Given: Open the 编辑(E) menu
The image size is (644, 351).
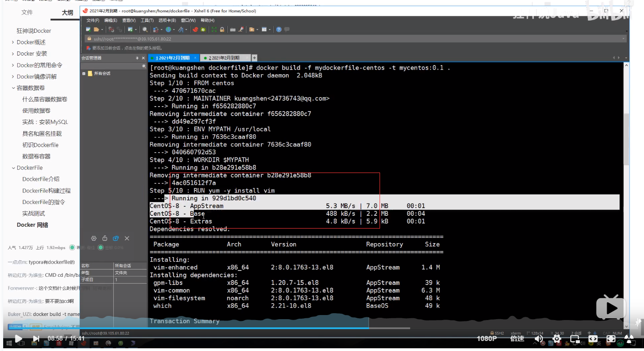Looking at the screenshot, I should [x=111, y=20].
